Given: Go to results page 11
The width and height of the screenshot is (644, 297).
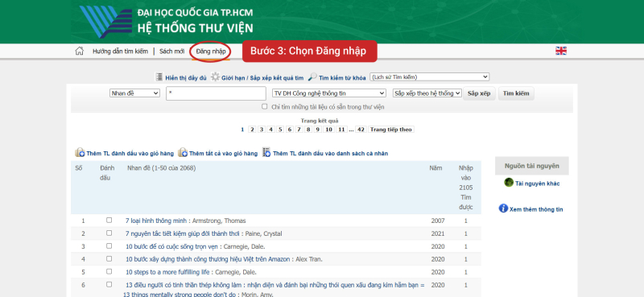Looking at the screenshot, I should (x=341, y=130).
